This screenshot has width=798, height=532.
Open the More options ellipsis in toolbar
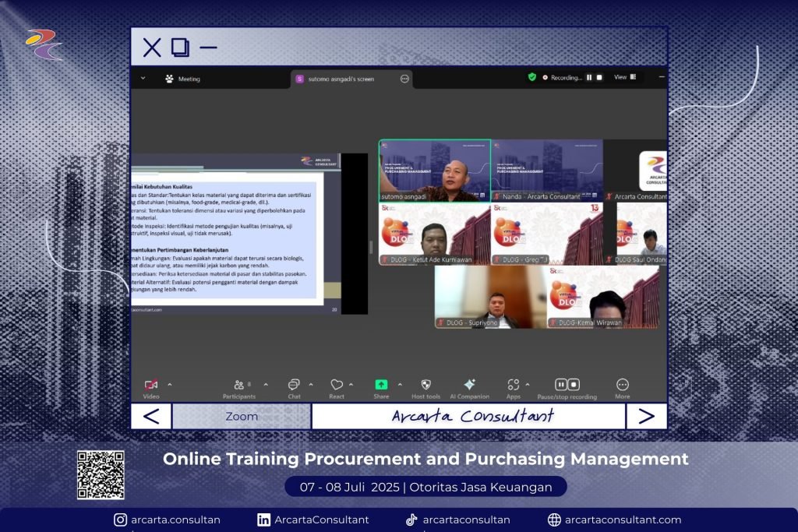pyautogui.click(x=622, y=385)
